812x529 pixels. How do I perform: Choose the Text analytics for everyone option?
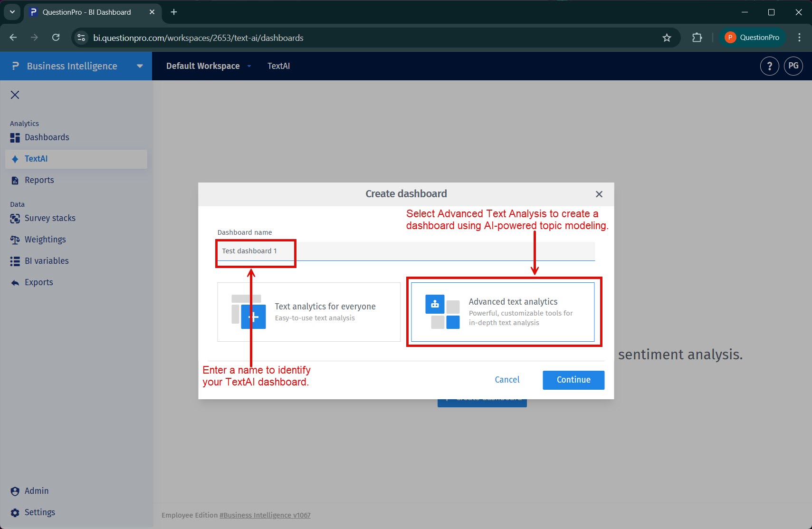point(308,312)
